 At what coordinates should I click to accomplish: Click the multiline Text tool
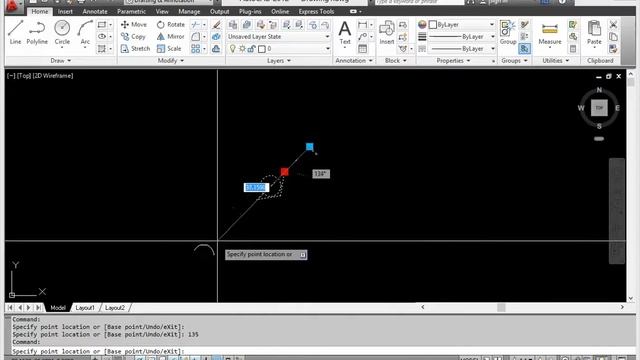pyautogui.click(x=345, y=32)
